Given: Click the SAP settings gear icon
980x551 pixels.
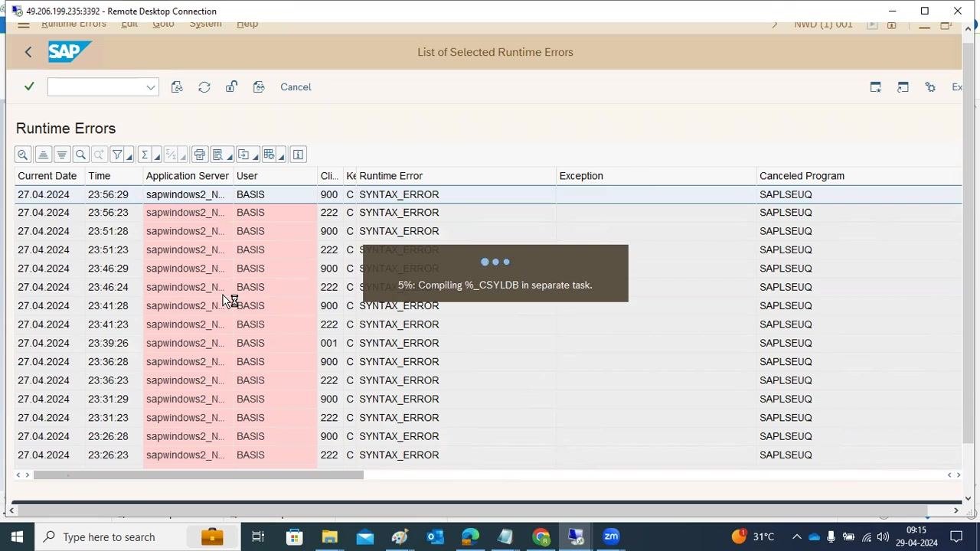Looking at the screenshot, I should point(930,87).
